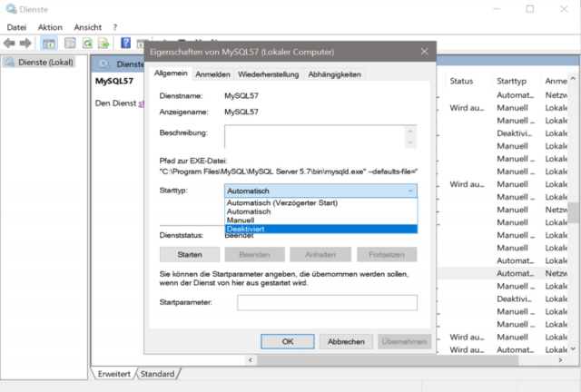581x392 pixels.
Task: Click the Beschreibung text box
Action: click(x=315, y=136)
